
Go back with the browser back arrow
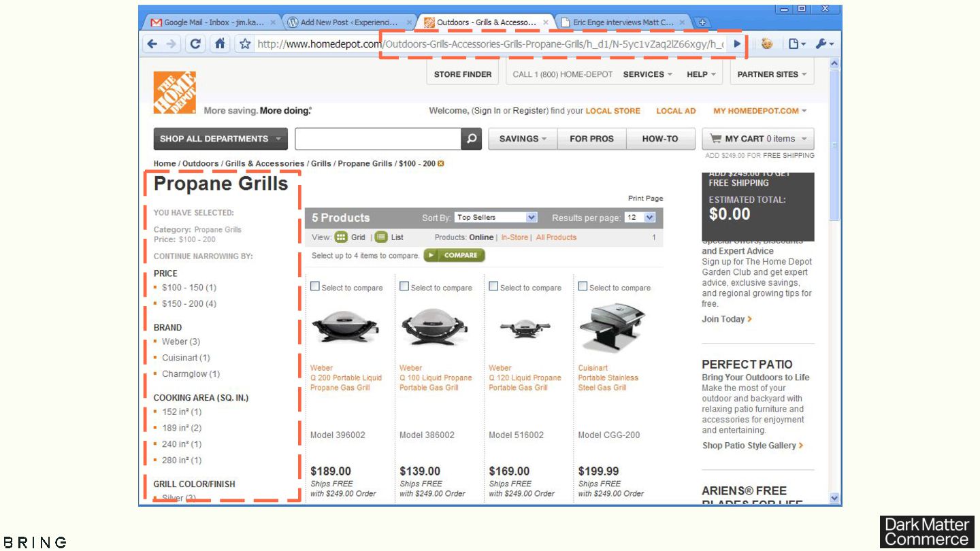click(152, 44)
